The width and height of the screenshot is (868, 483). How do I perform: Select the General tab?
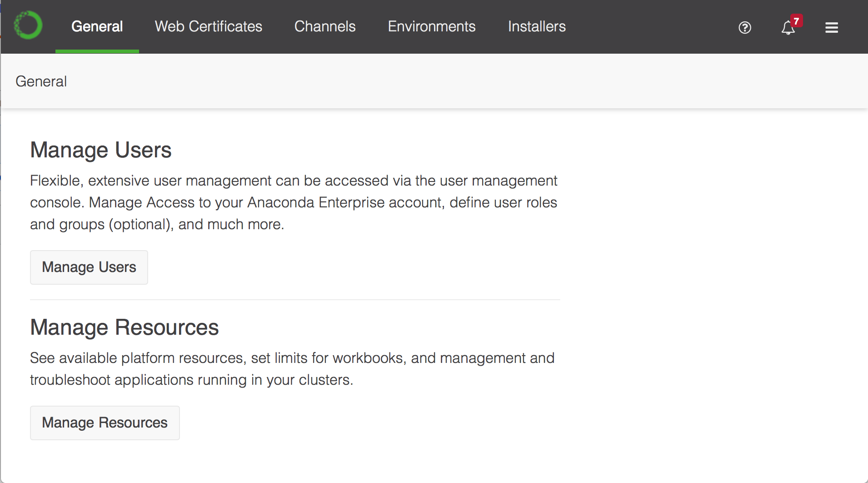pyautogui.click(x=97, y=26)
